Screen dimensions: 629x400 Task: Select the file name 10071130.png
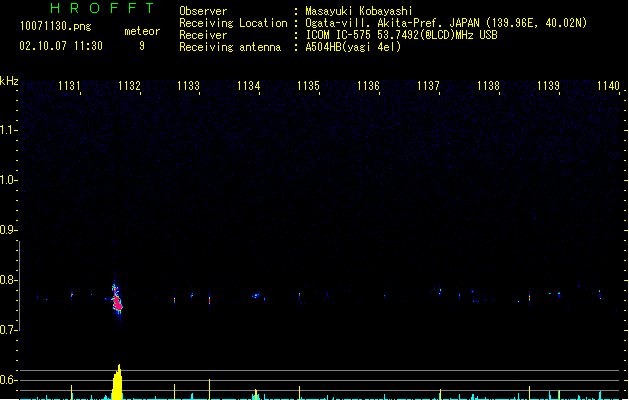(x=56, y=26)
